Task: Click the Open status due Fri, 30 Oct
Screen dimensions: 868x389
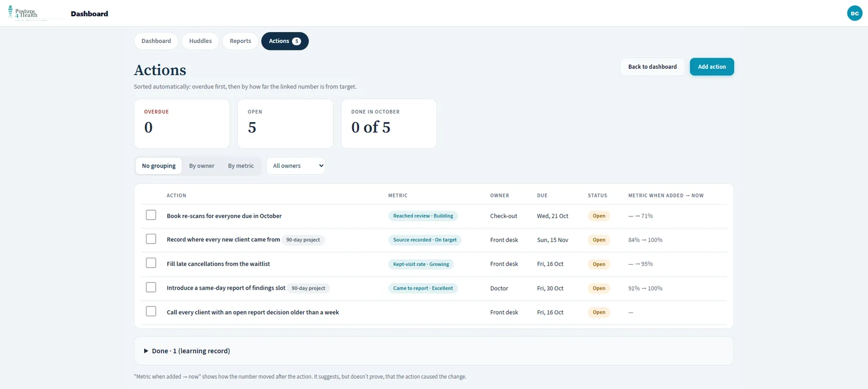Action: [x=599, y=288]
